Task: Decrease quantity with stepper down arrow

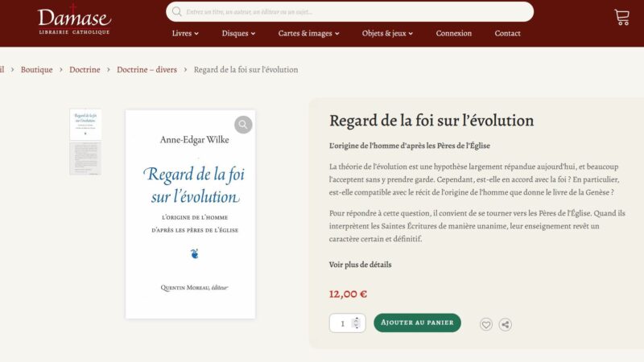Action: (x=357, y=327)
